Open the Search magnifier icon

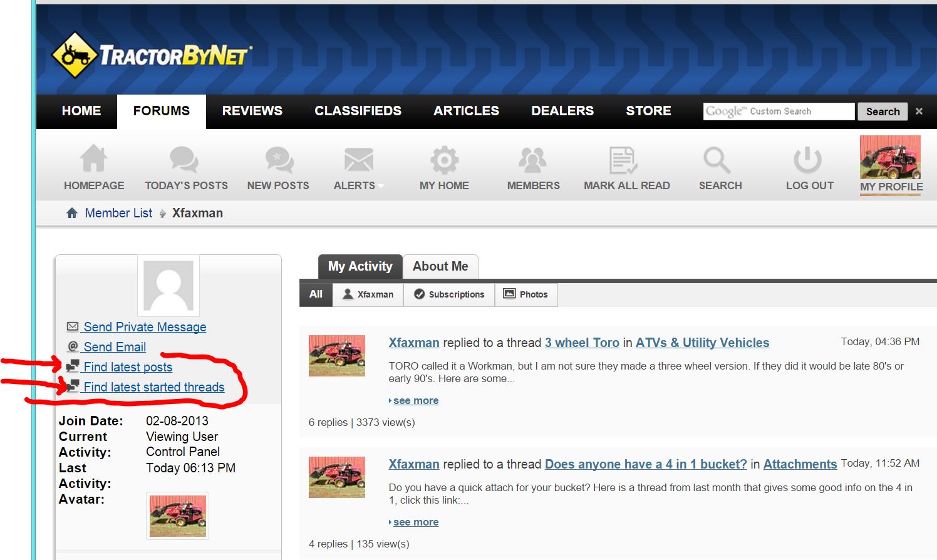717,159
